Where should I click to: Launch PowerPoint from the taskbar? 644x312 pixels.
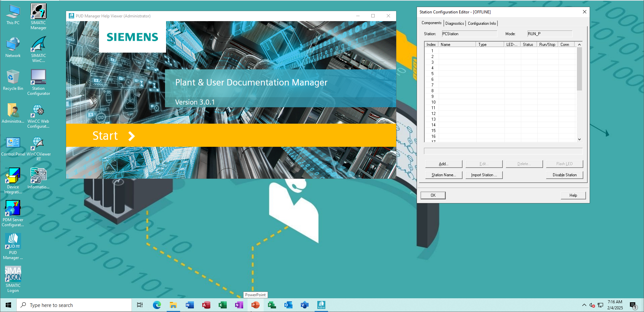pos(255,305)
